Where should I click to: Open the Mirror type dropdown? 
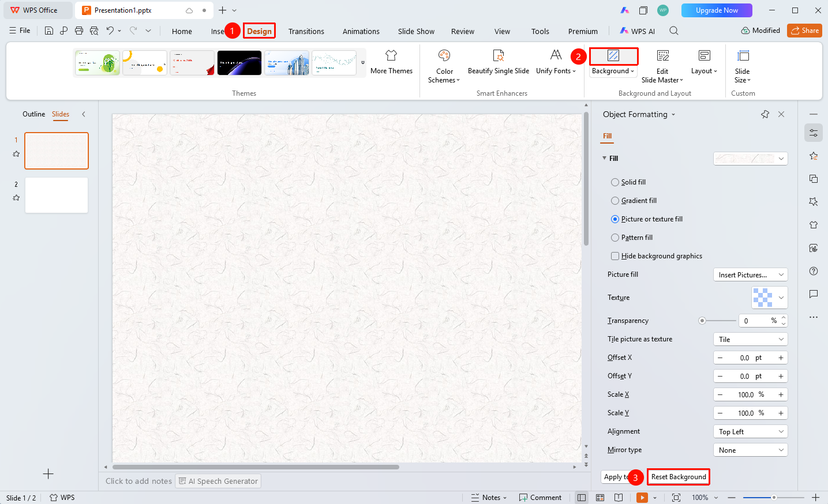[751, 450]
